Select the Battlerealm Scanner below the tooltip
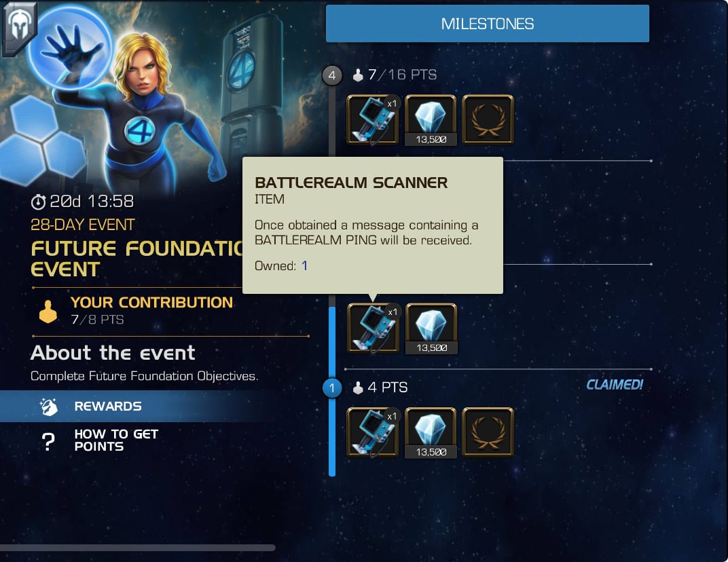 [372, 328]
